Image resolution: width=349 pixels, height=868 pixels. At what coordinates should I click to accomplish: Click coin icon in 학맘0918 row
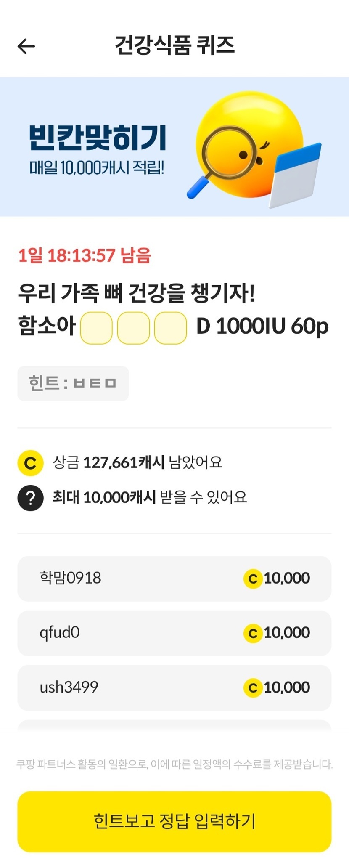pyautogui.click(x=253, y=579)
